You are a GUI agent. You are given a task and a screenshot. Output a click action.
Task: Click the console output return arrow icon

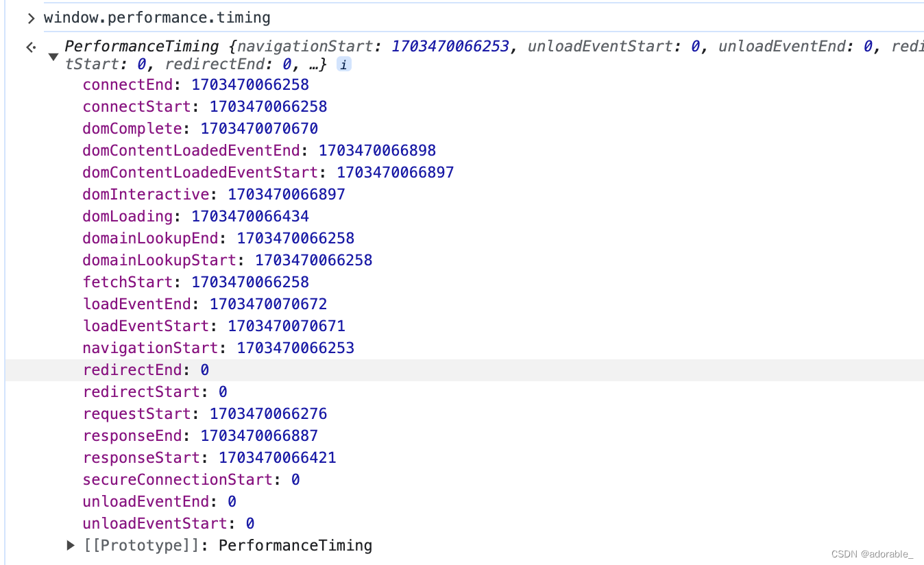[31, 47]
